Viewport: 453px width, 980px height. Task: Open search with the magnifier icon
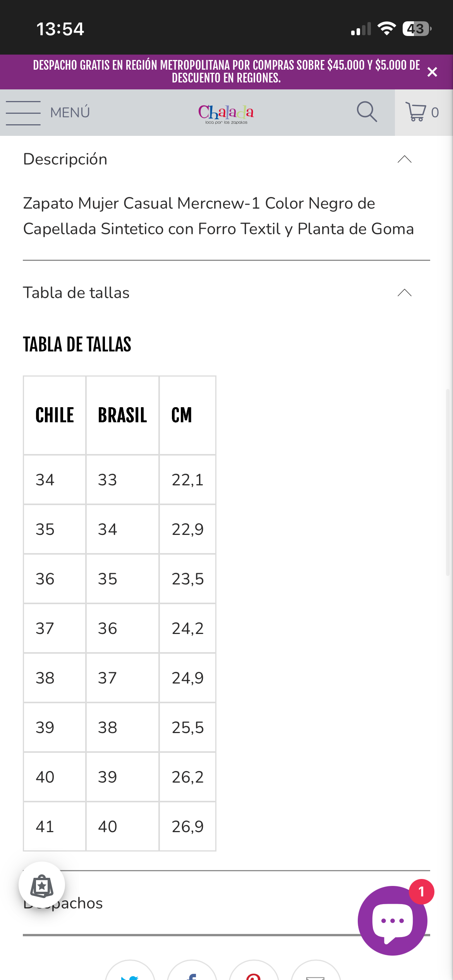[367, 112]
